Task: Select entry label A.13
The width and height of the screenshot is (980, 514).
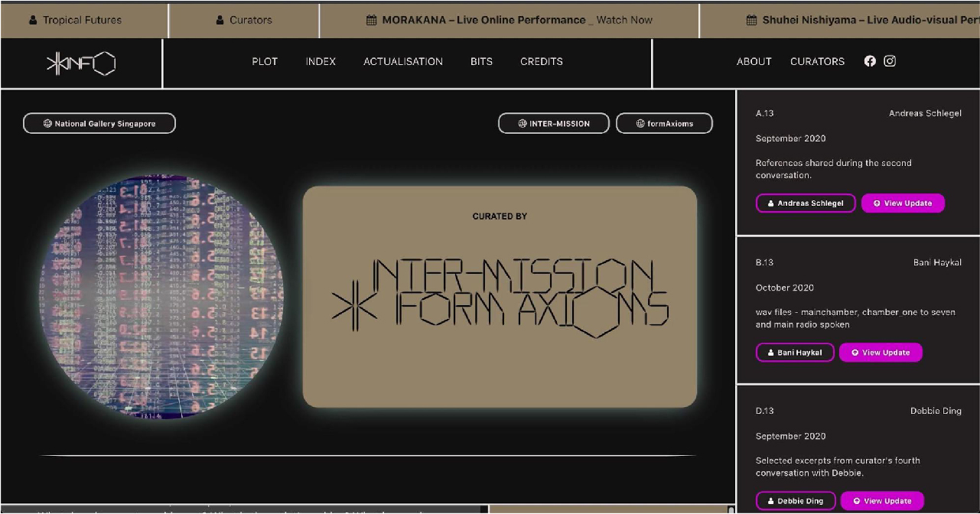Action: click(x=765, y=113)
